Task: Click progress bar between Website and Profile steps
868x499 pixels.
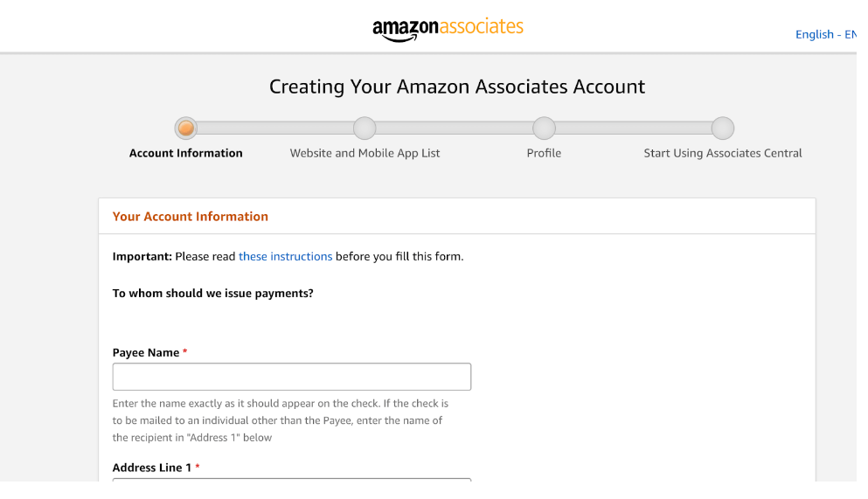Action: [x=454, y=128]
